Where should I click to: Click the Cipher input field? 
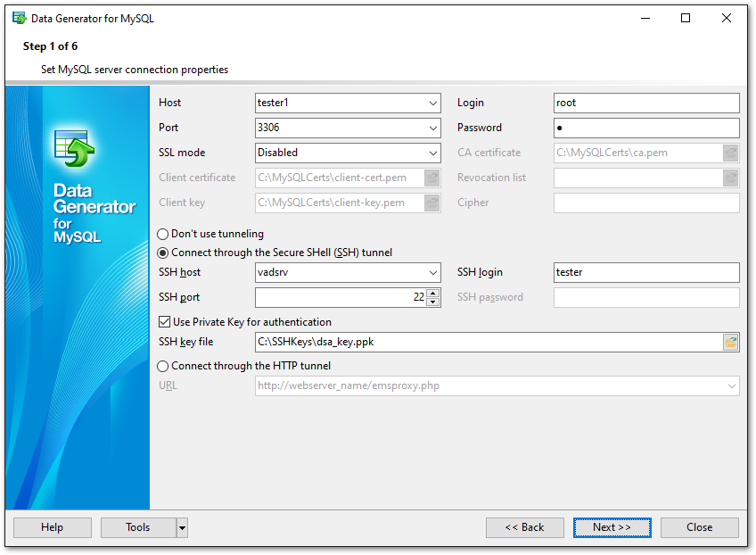646,203
